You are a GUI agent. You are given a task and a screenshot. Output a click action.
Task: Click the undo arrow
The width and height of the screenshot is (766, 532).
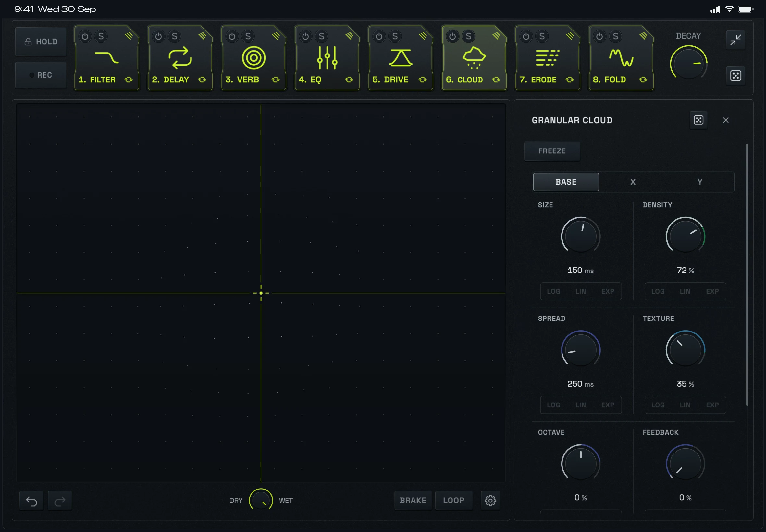pos(31,501)
